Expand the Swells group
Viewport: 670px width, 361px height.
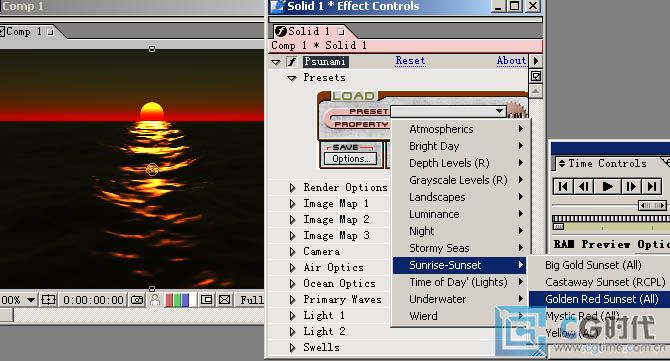(292, 348)
